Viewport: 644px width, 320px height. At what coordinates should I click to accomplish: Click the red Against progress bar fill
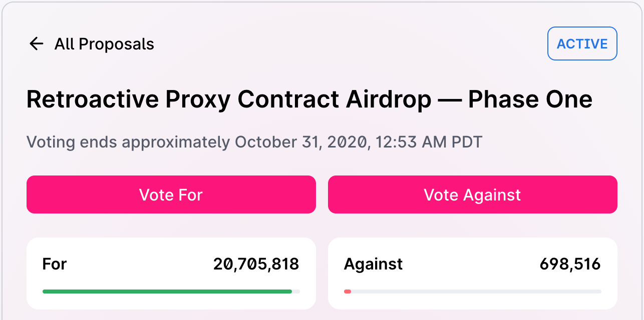348,291
